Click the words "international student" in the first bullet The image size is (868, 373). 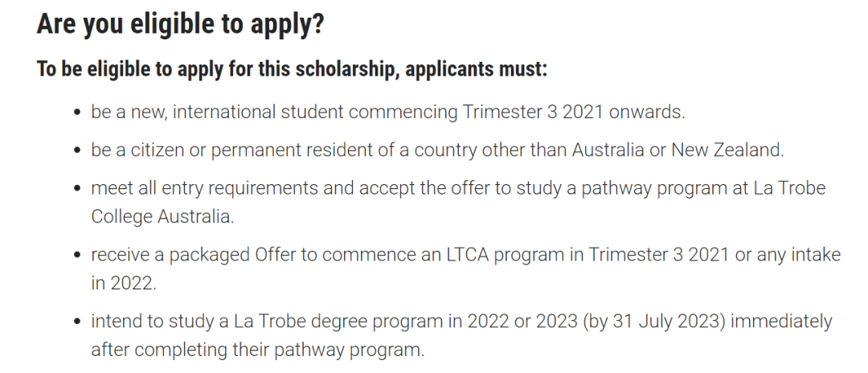258,112
